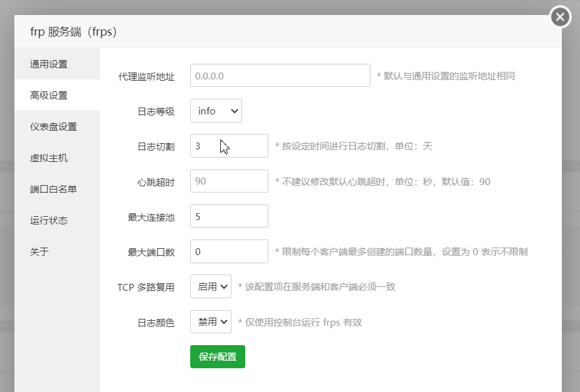This screenshot has width=580, height=392.
Task: Click hint '该配置项在服务端和客户端必须一致'
Action: tap(317, 287)
